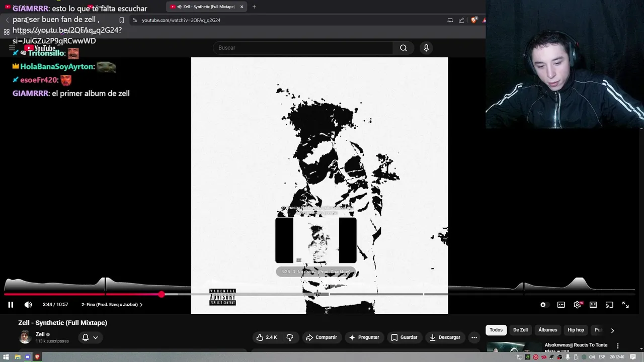This screenshot has height=362, width=644.
Task: Click the Buscar search field
Action: tap(303, 48)
